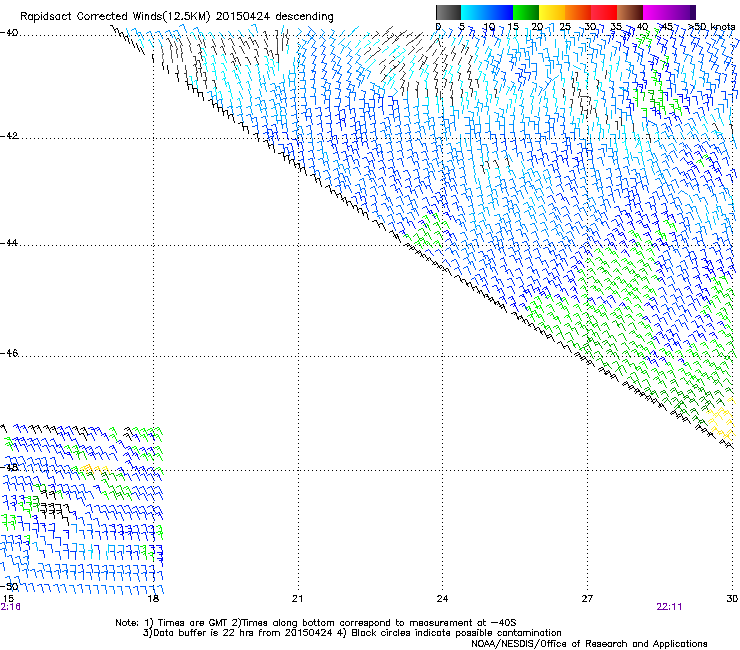Screen dimensions: 740x650
Task: Click the note 'Data buffer is 22 hrs'
Action: point(203,633)
